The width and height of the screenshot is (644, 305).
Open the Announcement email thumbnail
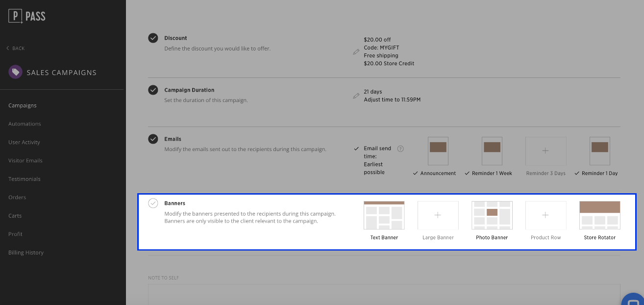click(x=438, y=151)
